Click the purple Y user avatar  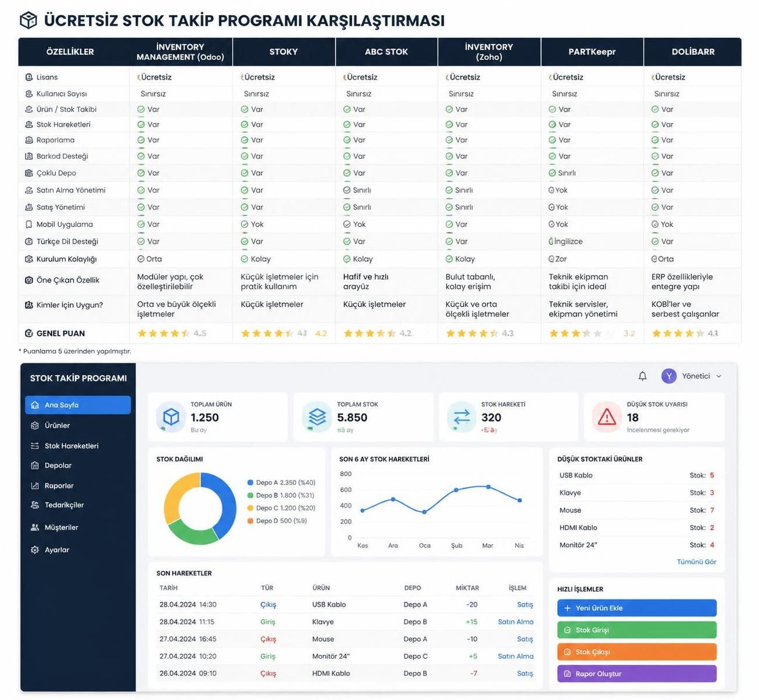(669, 376)
